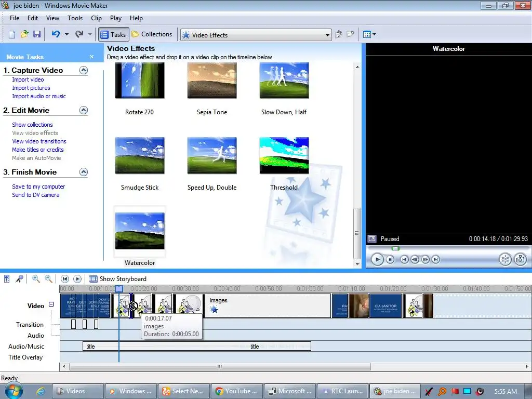
Task: Click the Import pictures link
Action: click(x=31, y=88)
